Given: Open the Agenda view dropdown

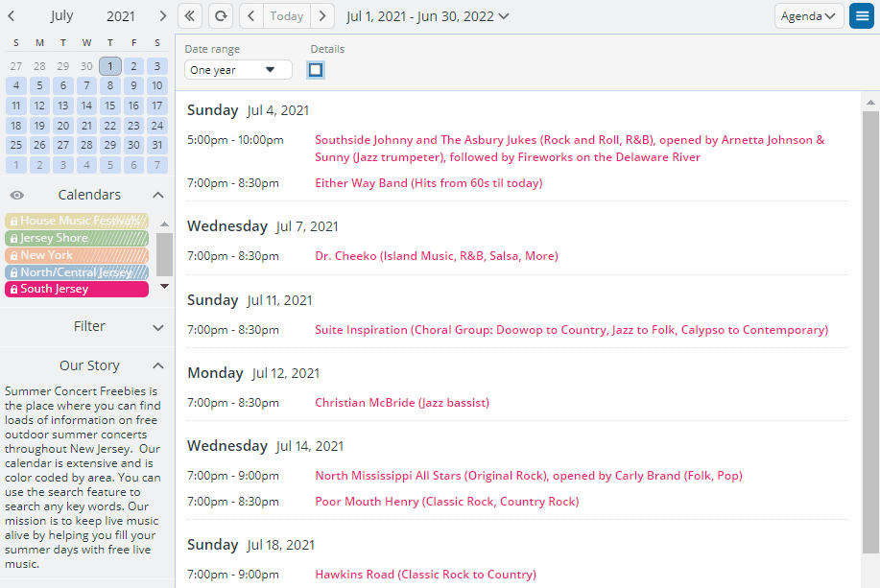Looking at the screenshot, I should pyautogui.click(x=809, y=16).
